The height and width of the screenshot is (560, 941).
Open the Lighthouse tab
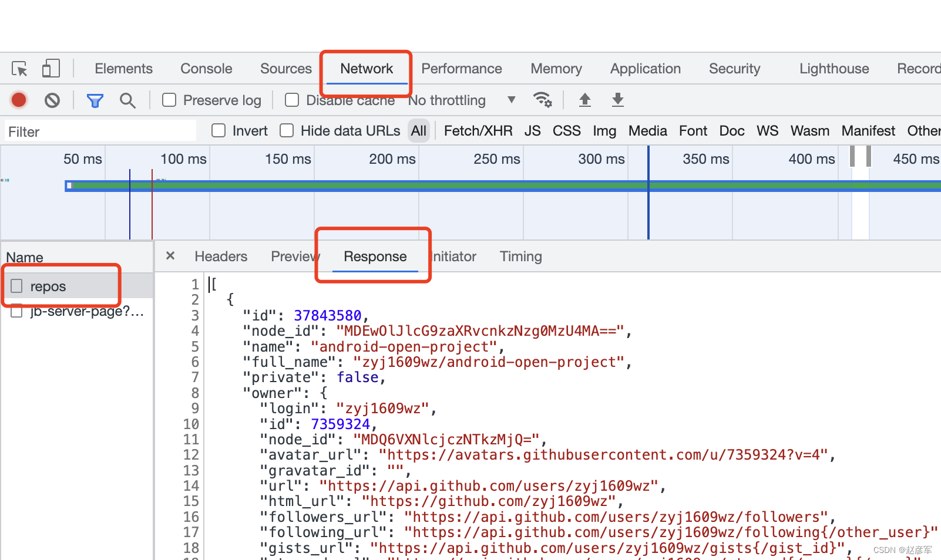click(834, 69)
